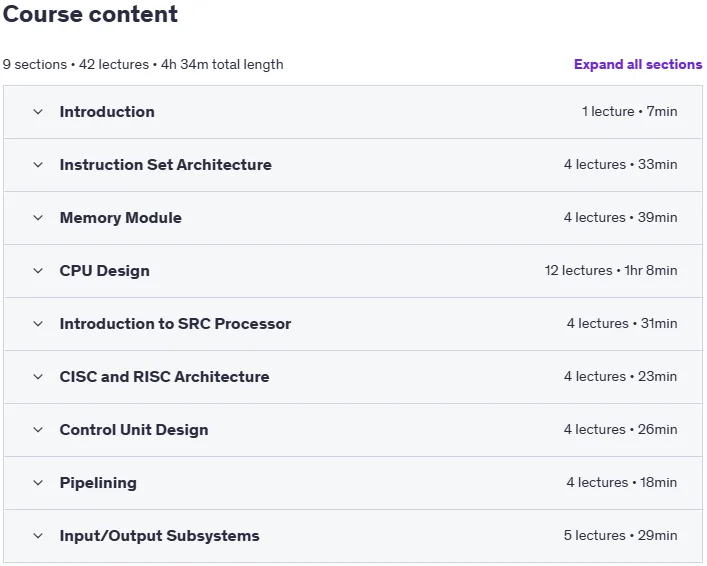Screen dimensions: 707x566
Task: Click Input/Output Subsystems section title
Action: click(159, 536)
